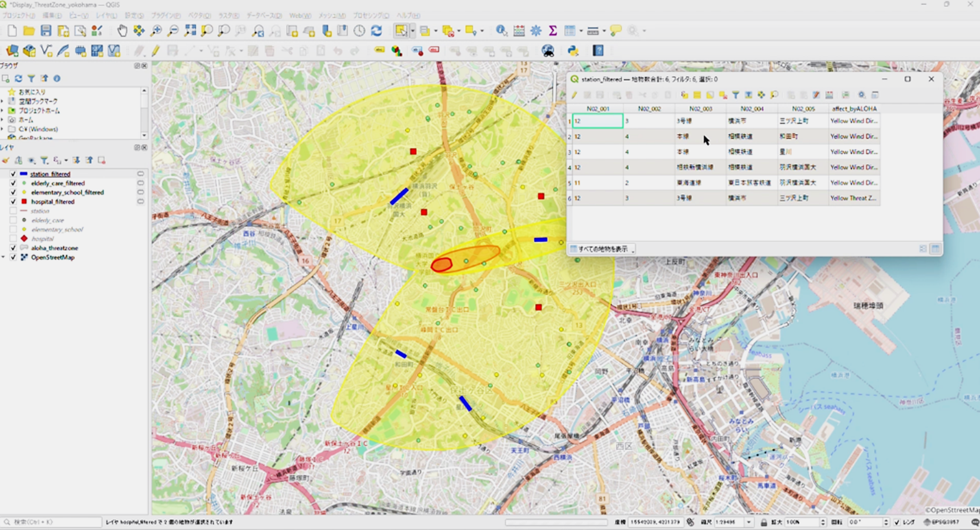Hide the aloha_threatzone layer
Viewport: 980px width, 530px height.
[x=13, y=248]
